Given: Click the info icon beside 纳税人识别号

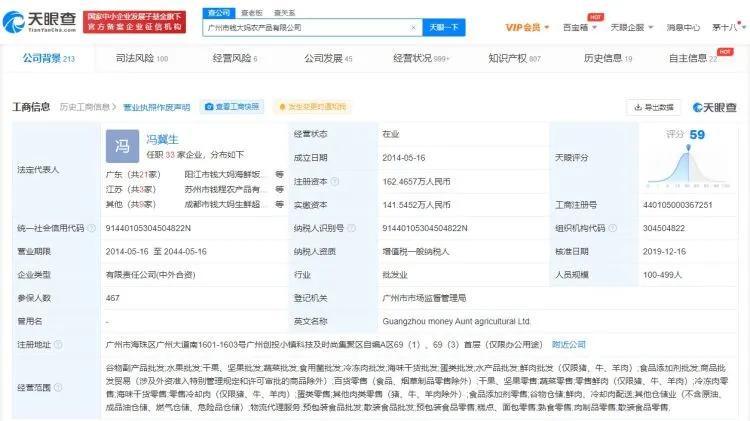Looking at the screenshot, I should [x=351, y=228].
